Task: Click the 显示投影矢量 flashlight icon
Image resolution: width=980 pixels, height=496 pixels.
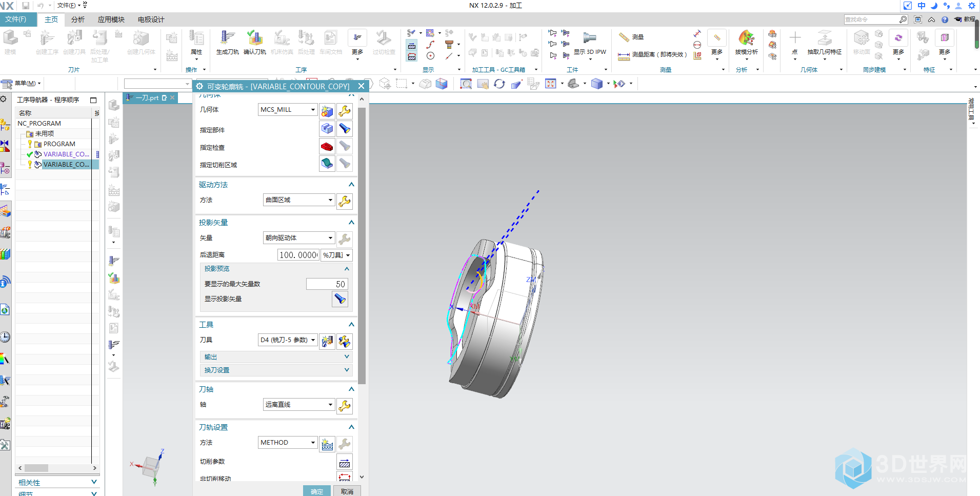Action: coord(340,299)
